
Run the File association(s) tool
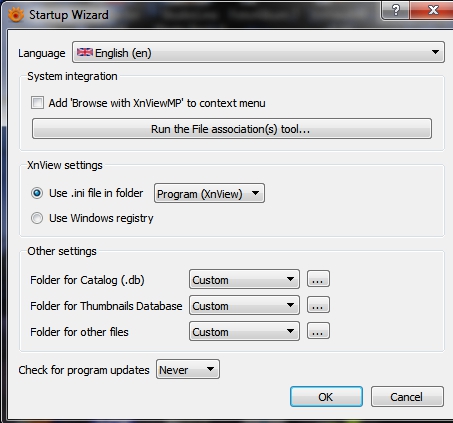click(232, 129)
